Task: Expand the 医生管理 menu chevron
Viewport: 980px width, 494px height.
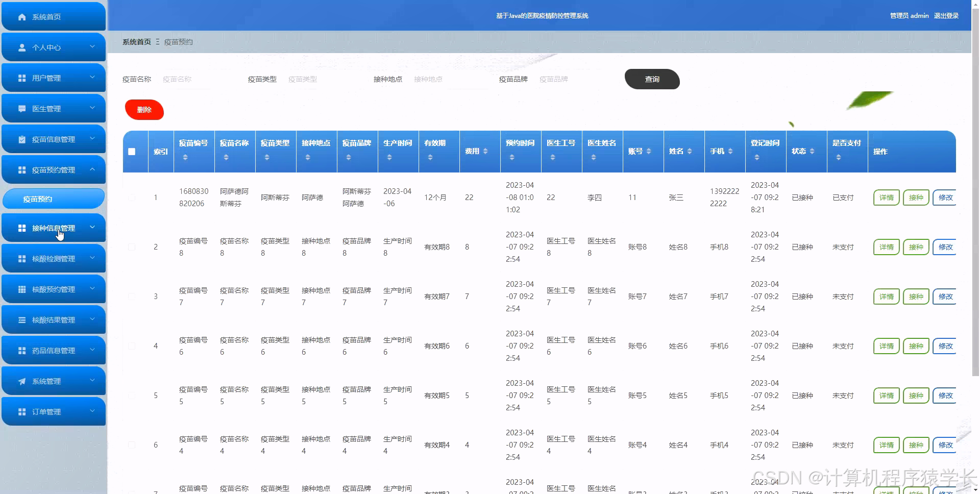Action: pyautogui.click(x=92, y=108)
